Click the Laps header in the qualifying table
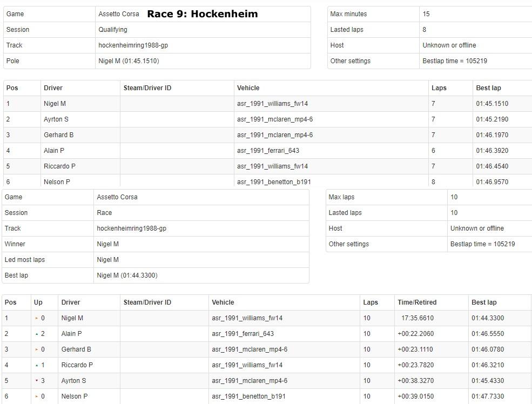Screen dimensions: 532x404 point(439,88)
